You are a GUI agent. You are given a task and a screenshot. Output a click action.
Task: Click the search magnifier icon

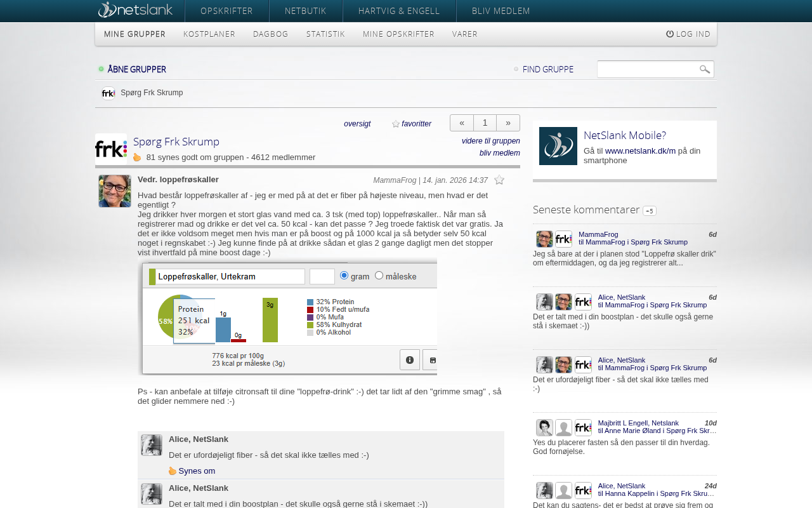point(704,69)
